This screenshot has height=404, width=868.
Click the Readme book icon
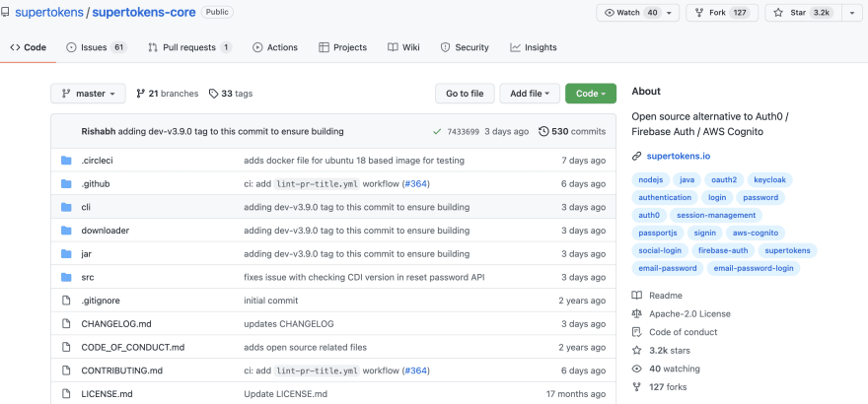(x=636, y=296)
